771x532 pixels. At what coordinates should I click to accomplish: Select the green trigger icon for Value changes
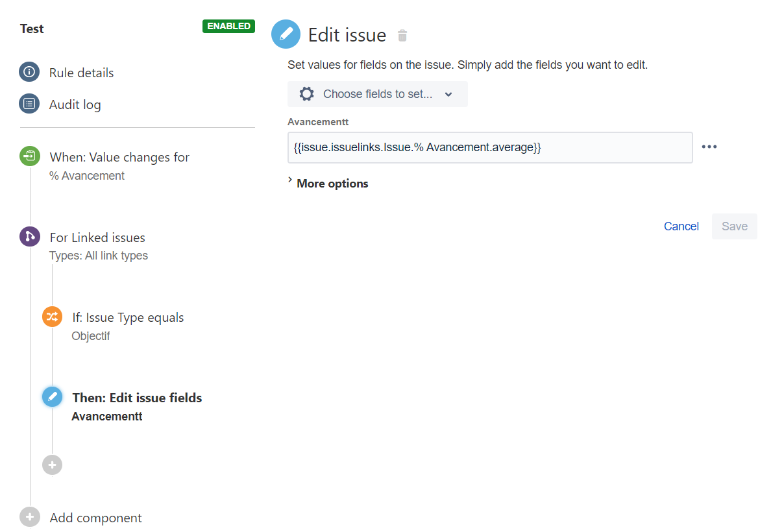click(29, 156)
